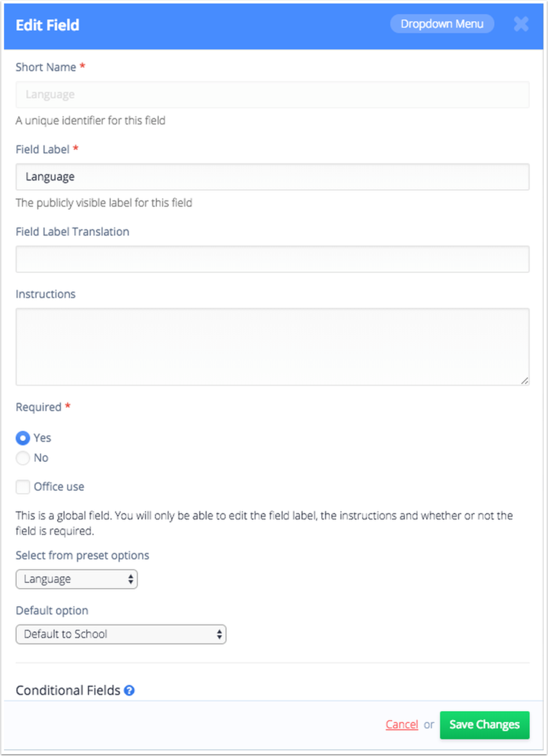
Task: Save changes with the green button
Action: coord(485,725)
